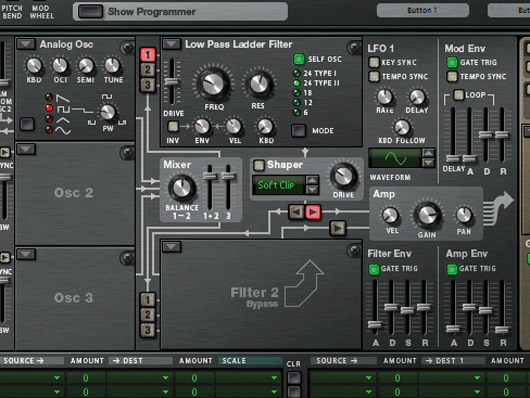This screenshot has height=398, width=530.
Task: Click the filter ENV knob
Action: point(202,126)
